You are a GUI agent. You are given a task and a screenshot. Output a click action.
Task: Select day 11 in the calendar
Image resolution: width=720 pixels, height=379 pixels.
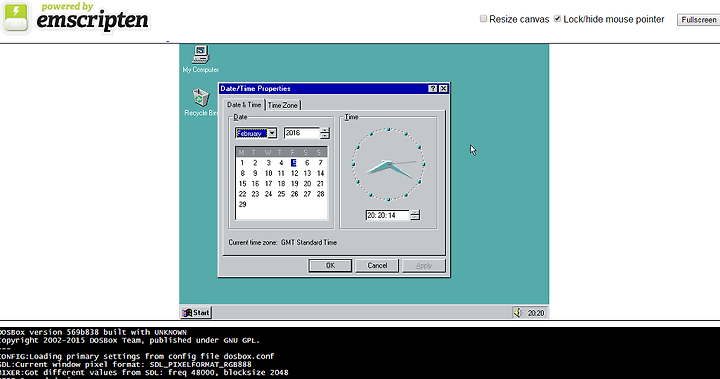(x=281, y=173)
